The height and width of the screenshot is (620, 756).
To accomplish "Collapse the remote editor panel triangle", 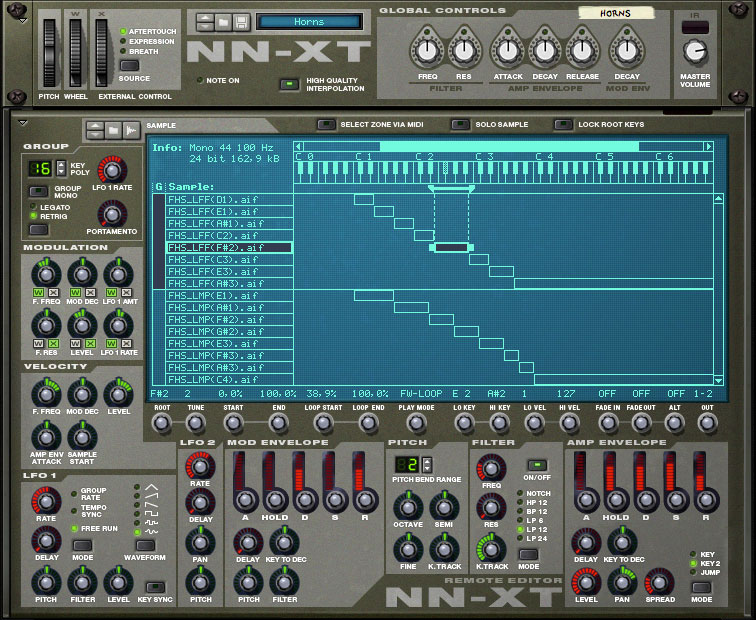I will coord(22,123).
